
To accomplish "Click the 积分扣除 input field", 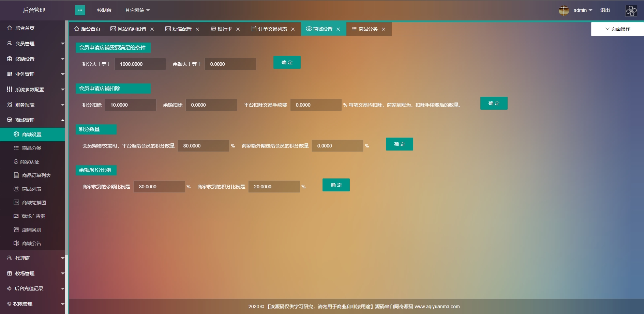I will pyautogui.click(x=131, y=105).
